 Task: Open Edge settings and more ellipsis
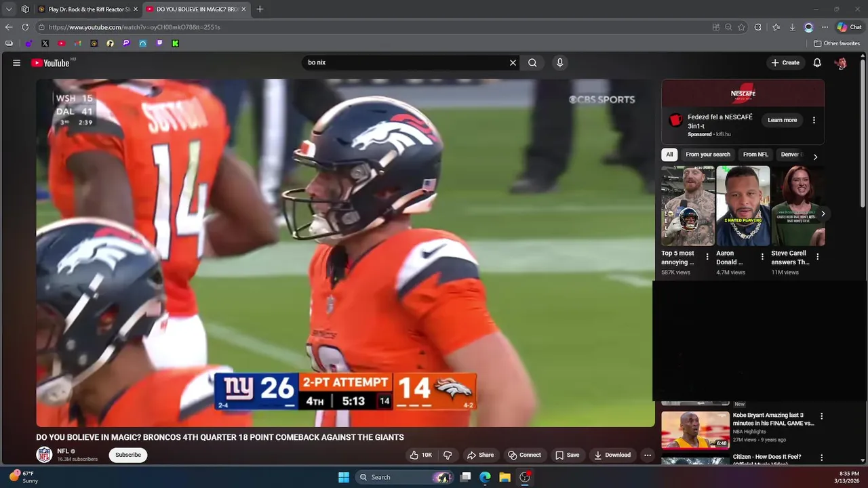pyautogui.click(x=825, y=27)
